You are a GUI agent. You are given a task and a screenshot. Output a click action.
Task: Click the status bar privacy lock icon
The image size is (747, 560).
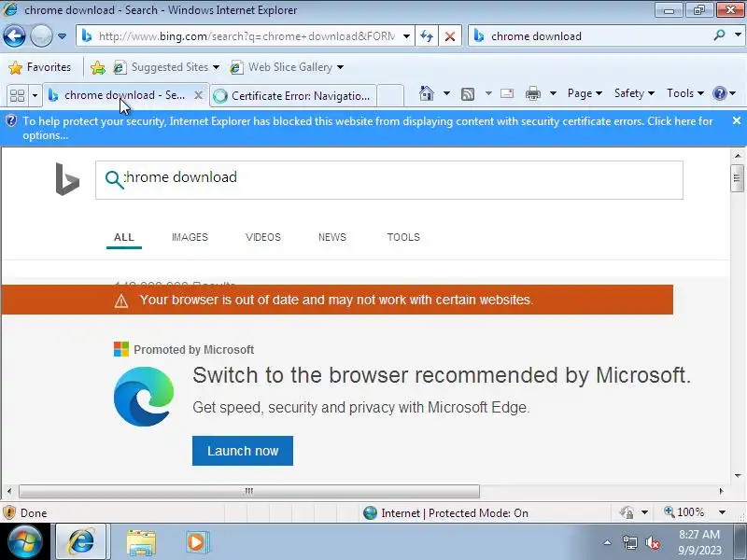[627, 512]
